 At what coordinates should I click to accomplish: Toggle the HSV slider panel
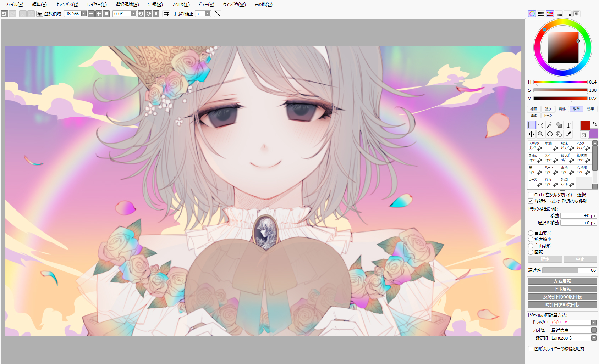click(550, 14)
